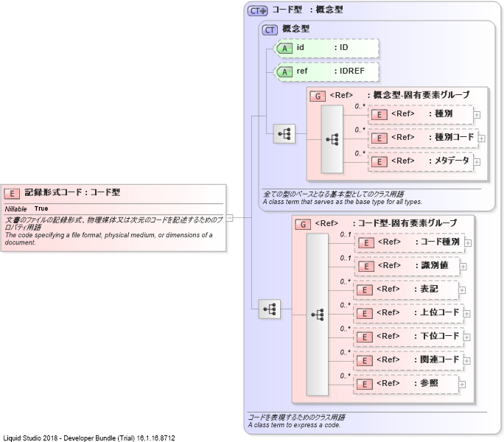Click the E icon beside 種別
This screenshot has width=504, height=442.
[379, 115]
